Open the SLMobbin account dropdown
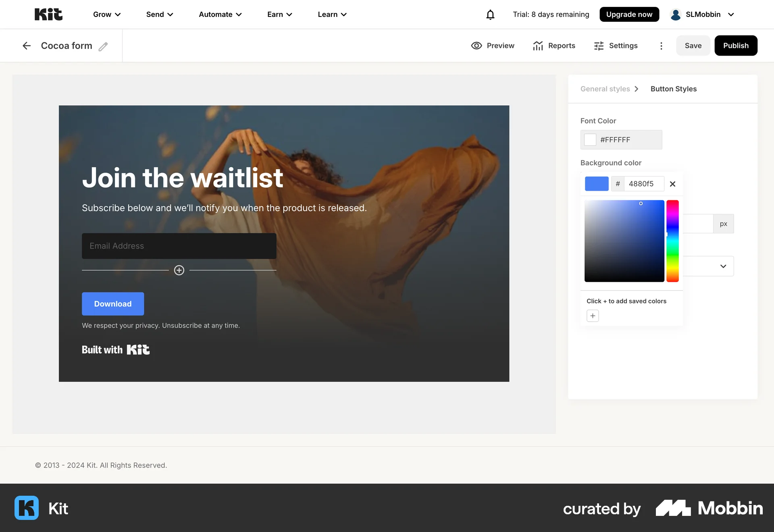The height and width of the screenshot is (532, 774). [x=703, y=14]
